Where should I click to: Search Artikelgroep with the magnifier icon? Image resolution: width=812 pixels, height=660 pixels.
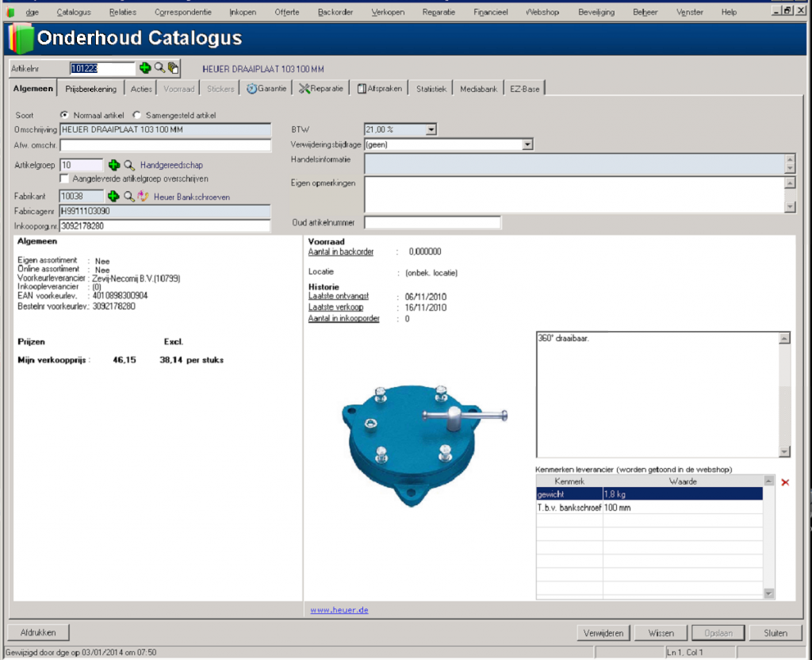[129, 165]
